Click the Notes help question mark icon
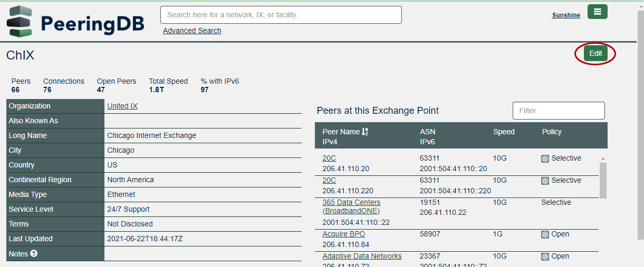This screenshot has height=267, width=644. point(34,253)
